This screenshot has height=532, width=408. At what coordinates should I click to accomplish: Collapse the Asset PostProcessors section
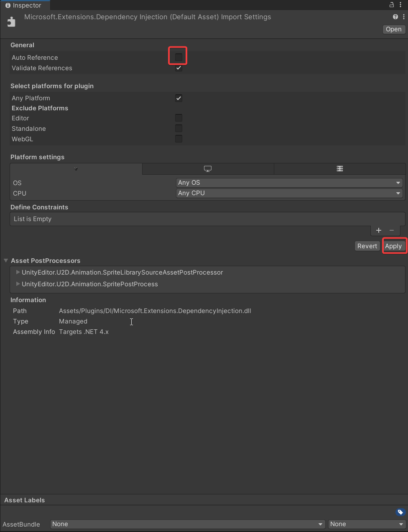[x=6, y=260]
